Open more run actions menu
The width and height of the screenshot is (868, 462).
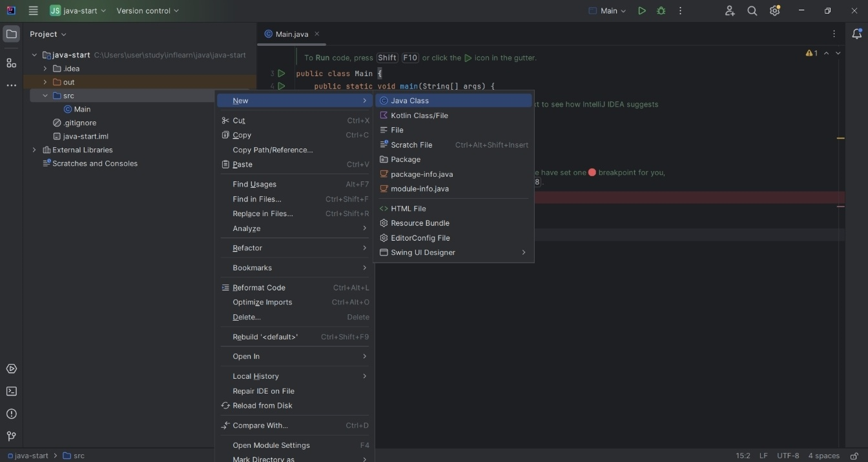pyautogui.click(x=680, y=11)
